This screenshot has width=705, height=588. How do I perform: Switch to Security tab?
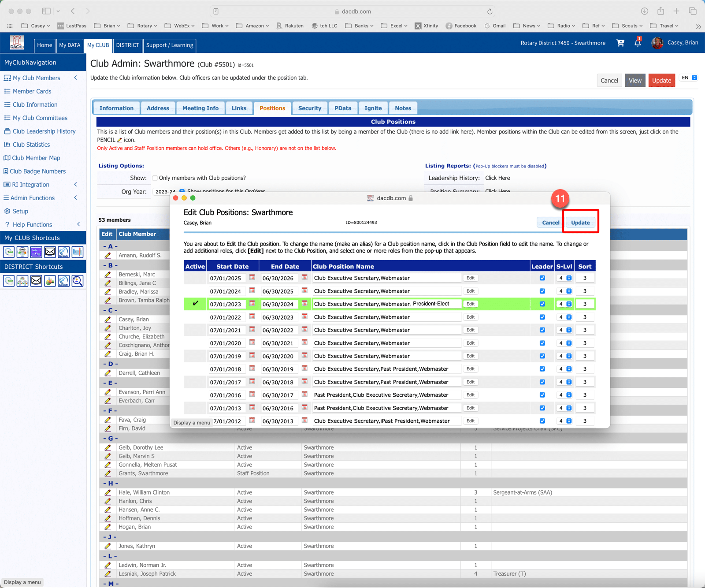(x=310, y=108)
